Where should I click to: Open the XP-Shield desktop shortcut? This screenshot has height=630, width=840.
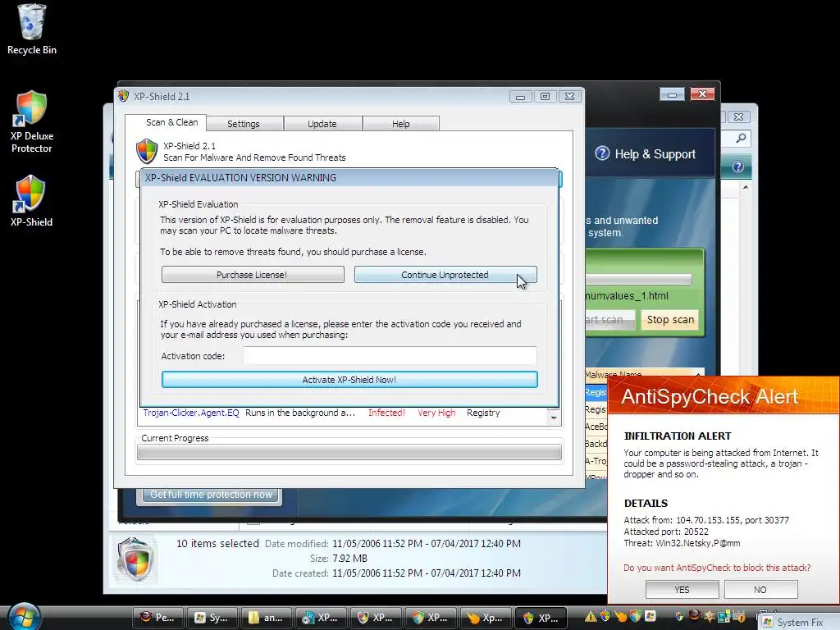(x=31, y=201)
